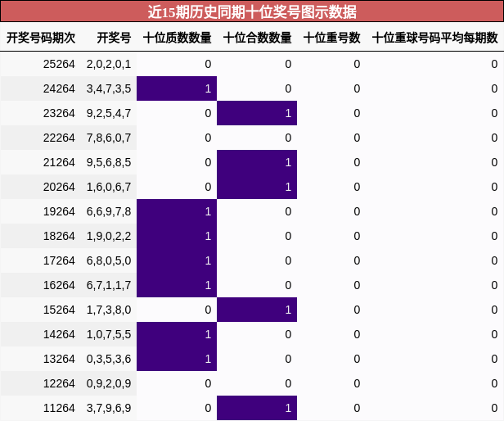This screenshot has width=504, height=421.
Task: Select period cell 24264
Action: [59, 88]
